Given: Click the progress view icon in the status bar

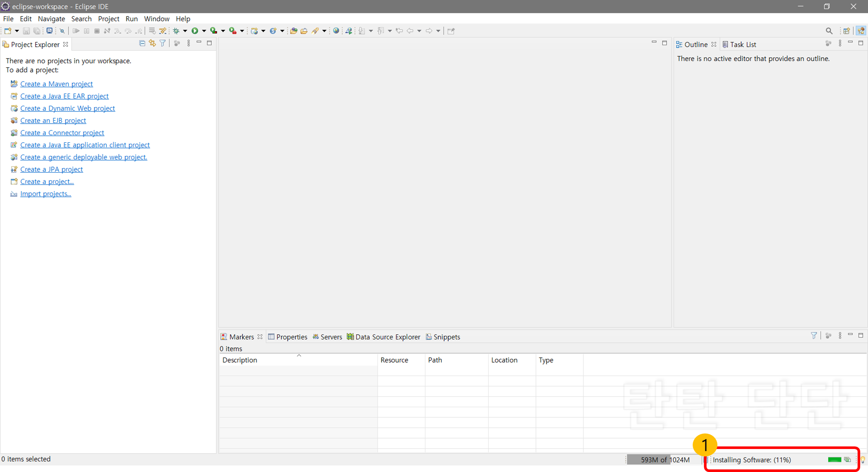Looking at the screenshot, I should (x=848, y=460).
